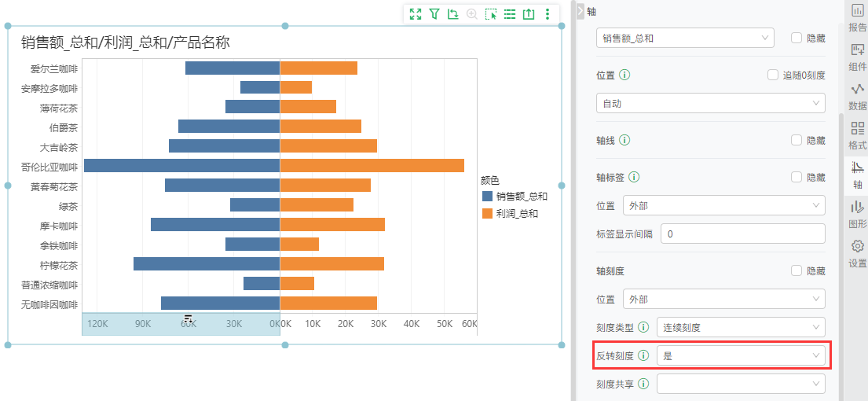Activate the marquee selection tool icon
This screenshot has height=401, width=868.
[491, 14]
